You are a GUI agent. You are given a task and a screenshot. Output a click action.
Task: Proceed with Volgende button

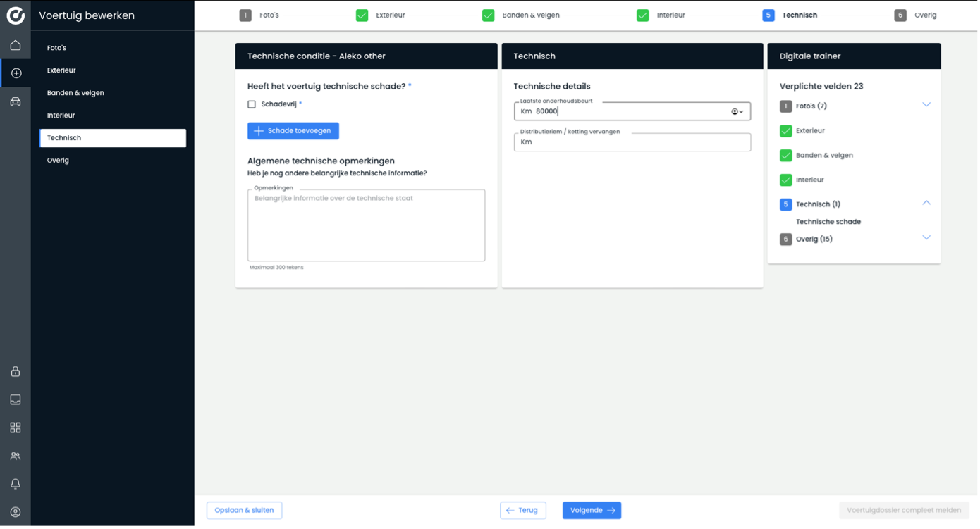592,511
